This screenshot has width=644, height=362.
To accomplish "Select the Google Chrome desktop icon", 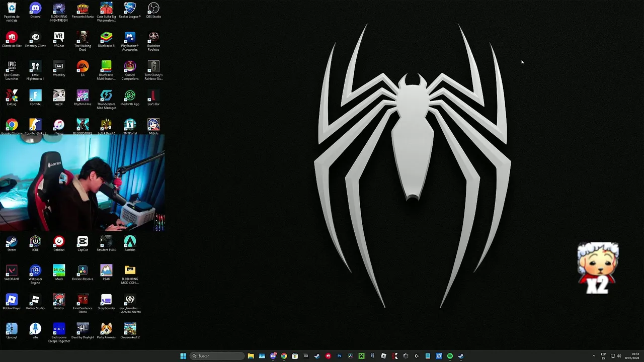I will 12,127.
